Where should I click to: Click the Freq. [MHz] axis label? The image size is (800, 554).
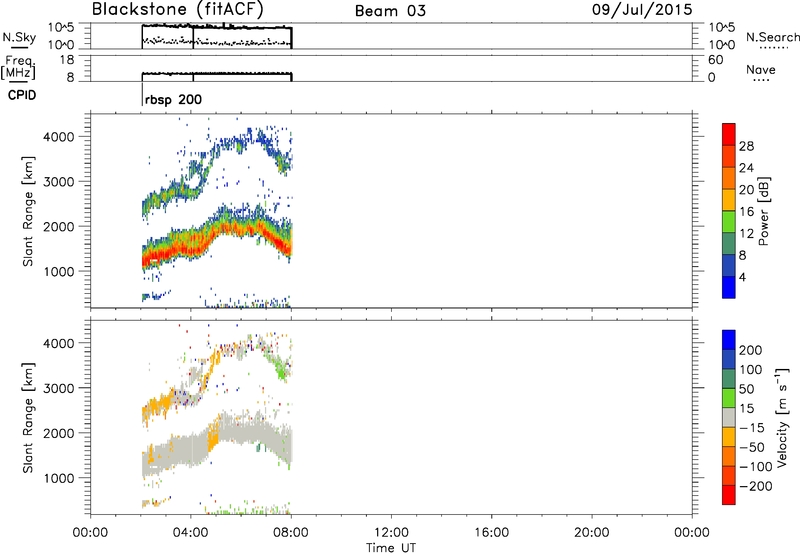pos(18,67)
